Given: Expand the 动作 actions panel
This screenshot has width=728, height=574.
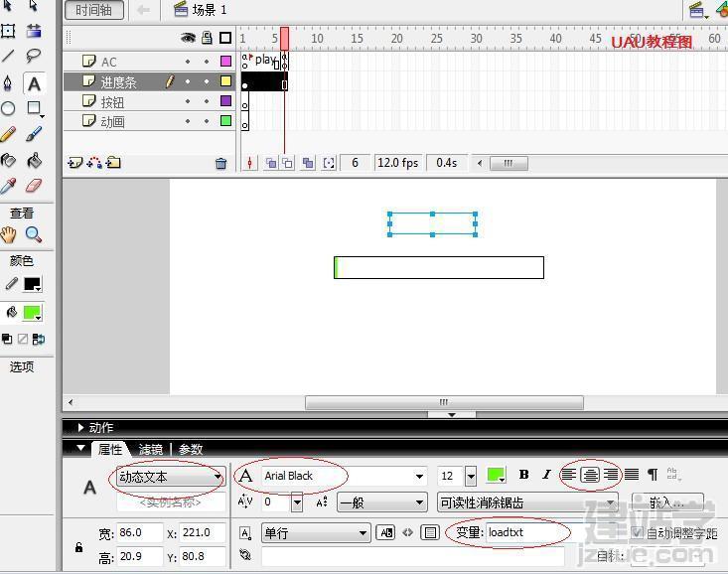Looking at the screenshot, I should point(81,428).
